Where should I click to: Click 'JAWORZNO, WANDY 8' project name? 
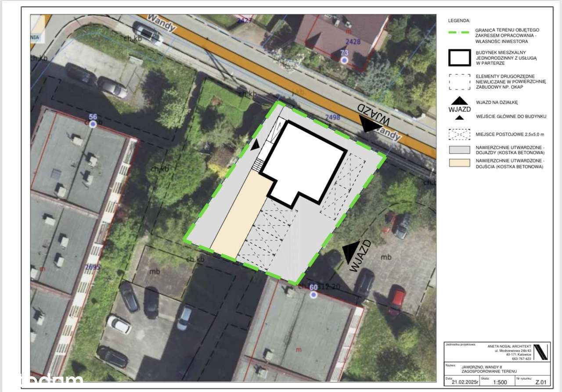482,367
